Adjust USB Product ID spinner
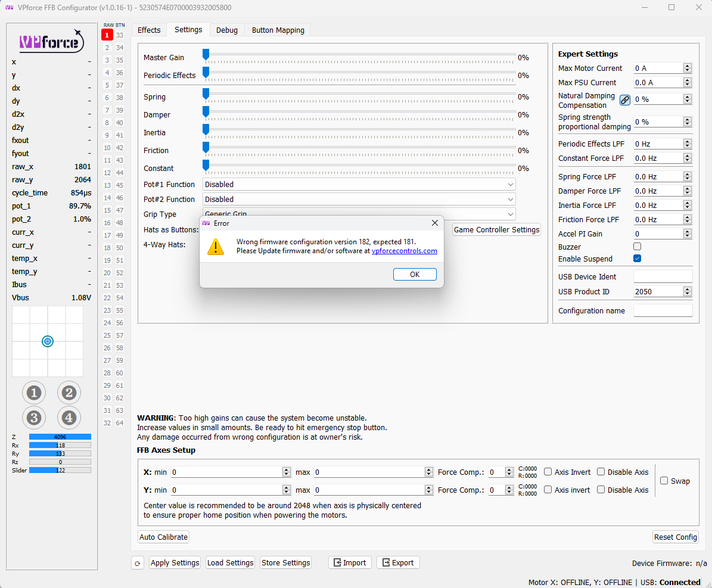The image size is (712, 588). coord(688,291)
